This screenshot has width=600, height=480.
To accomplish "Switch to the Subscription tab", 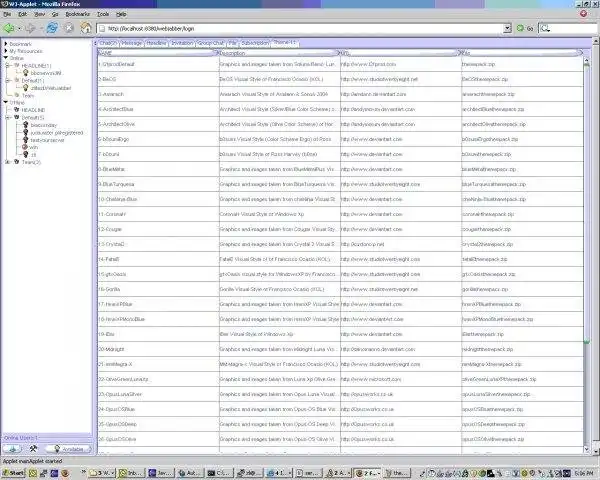I will pos(255,43).
